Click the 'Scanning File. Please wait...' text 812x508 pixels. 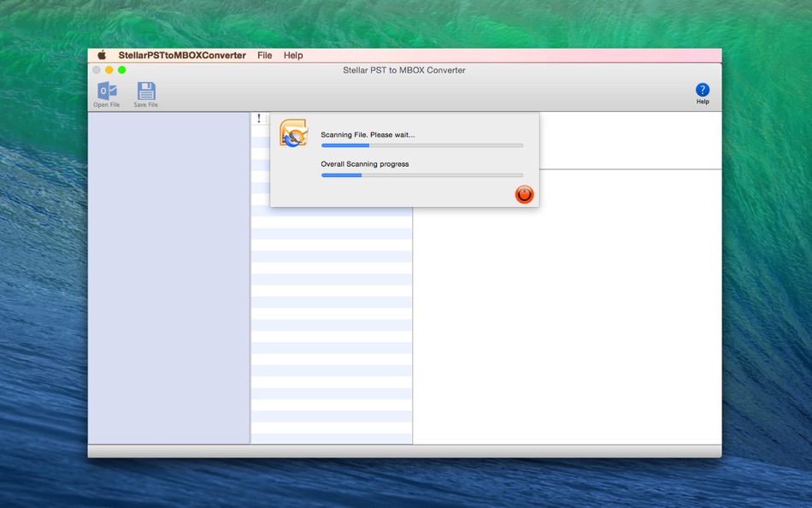pos(368,135)
